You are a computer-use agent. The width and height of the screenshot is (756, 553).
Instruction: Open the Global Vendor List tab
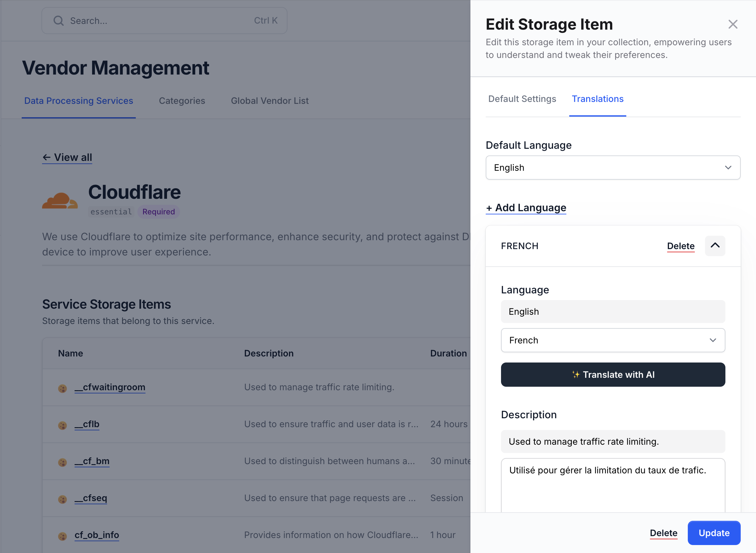[x=270, y=101]
